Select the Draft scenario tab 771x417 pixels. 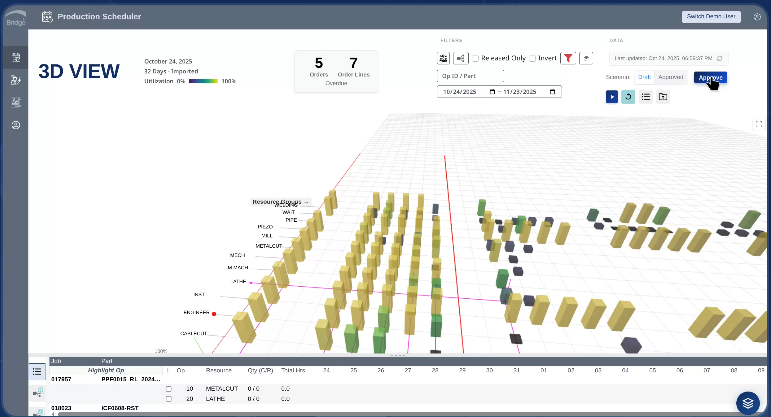[644, 77]
